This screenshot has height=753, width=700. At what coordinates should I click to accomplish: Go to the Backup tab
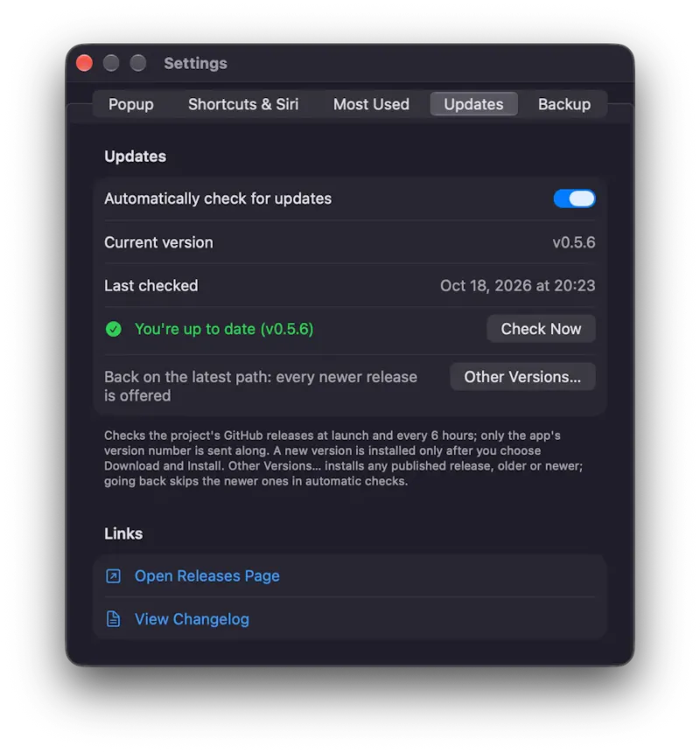pos(564,104)
